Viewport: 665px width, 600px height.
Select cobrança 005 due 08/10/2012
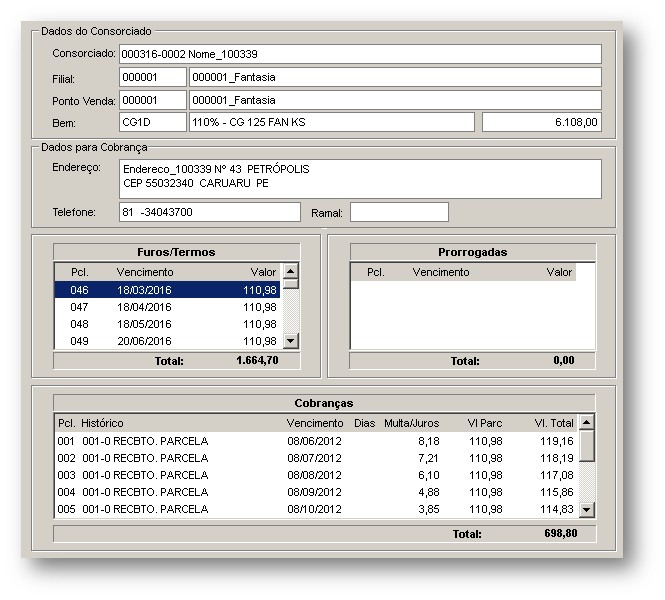tap(316, 509)
